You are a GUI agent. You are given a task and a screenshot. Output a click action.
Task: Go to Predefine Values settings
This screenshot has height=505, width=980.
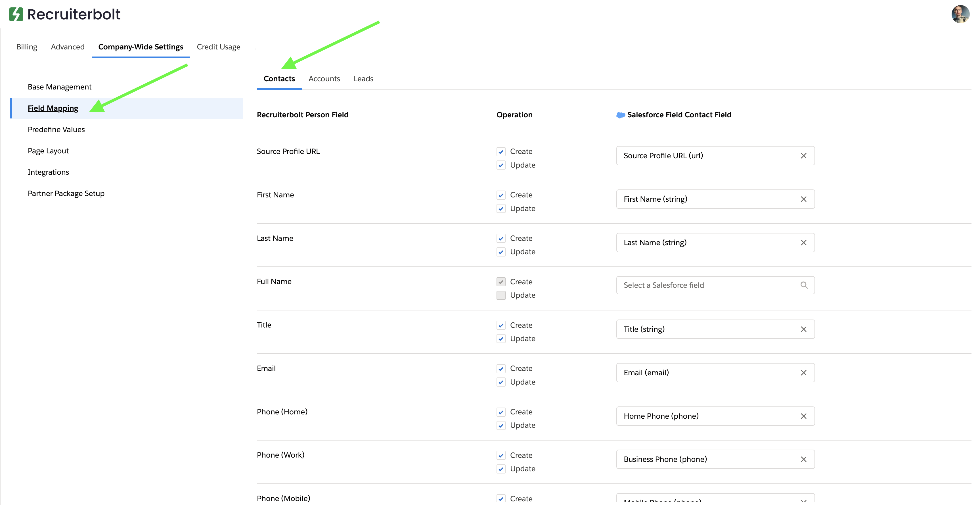56,130
